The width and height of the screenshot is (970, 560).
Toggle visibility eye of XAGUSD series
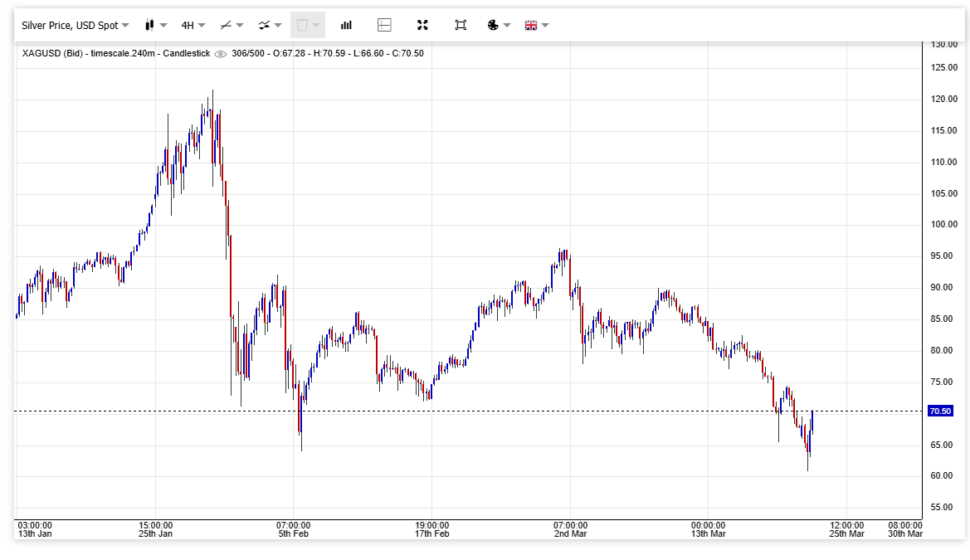tap(220, 54)
